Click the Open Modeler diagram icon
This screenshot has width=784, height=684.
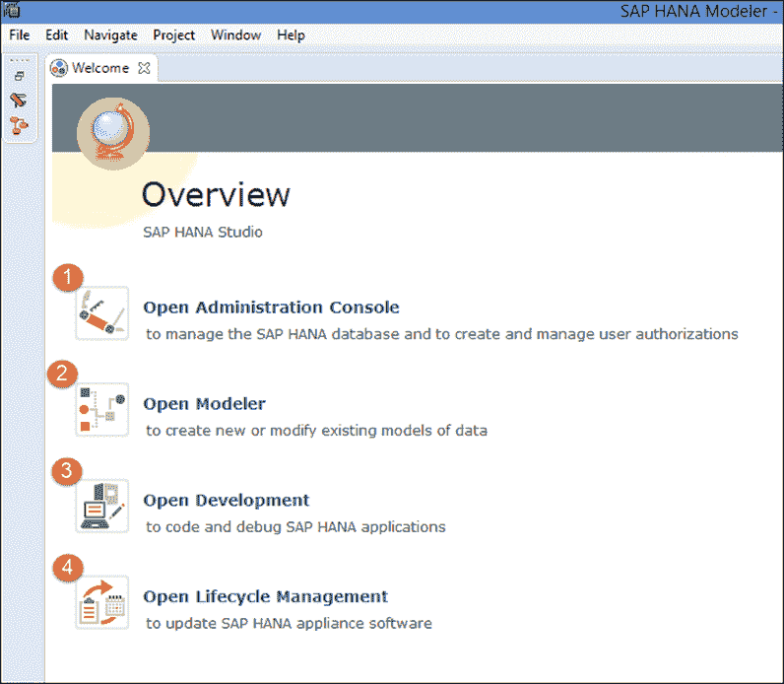pos(102,410)
